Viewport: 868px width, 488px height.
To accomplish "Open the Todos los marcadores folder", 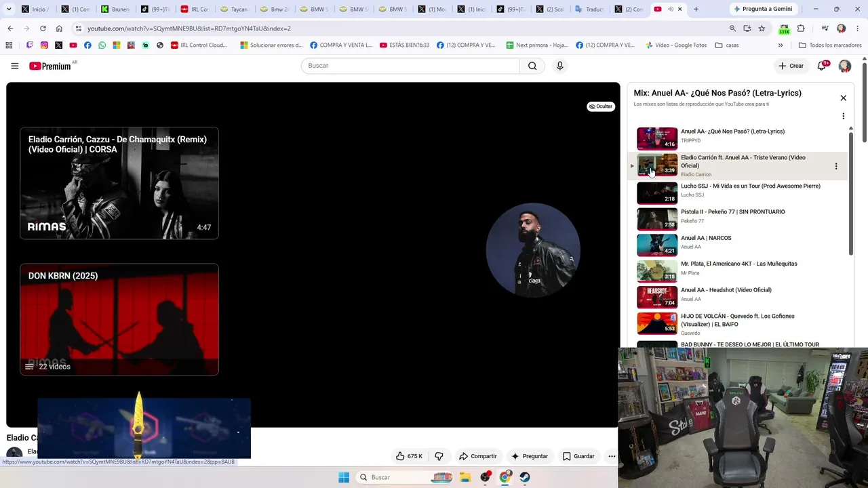I will pyautogui.click(x=830, y=45).
